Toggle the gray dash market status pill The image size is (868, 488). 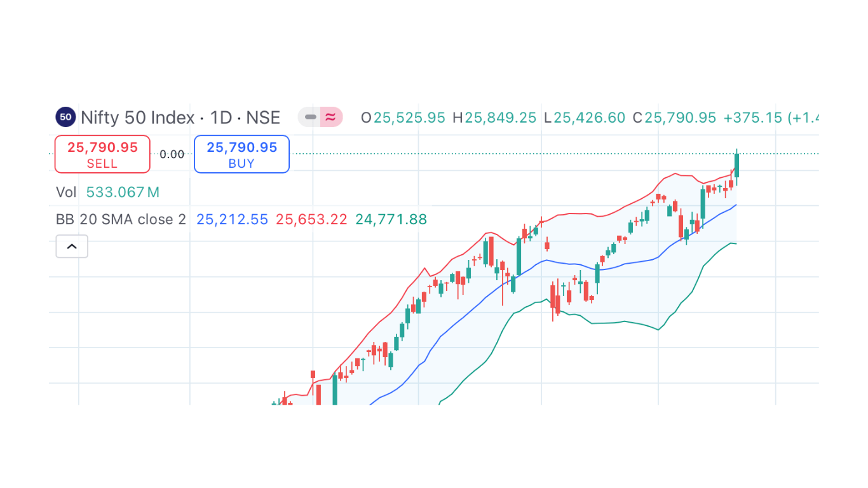tap(310, 118)
